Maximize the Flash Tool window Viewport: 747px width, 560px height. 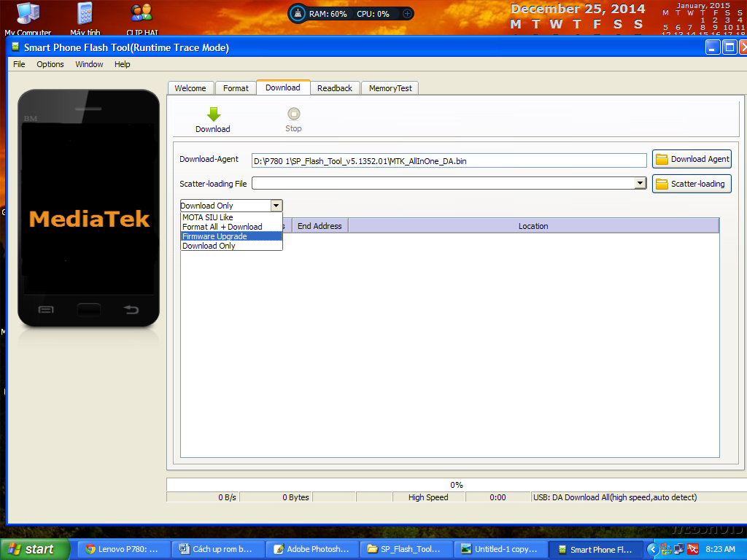(729, 47)
